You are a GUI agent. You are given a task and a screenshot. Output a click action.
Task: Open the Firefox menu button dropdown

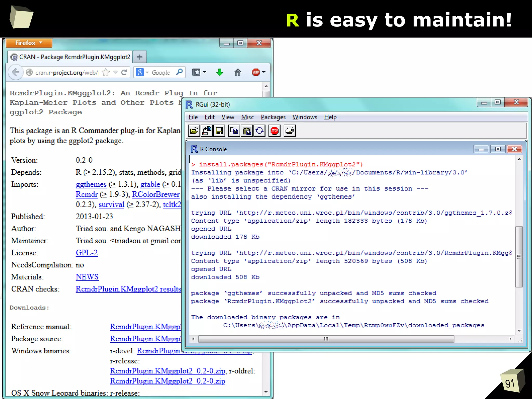[x=29, y=43]
